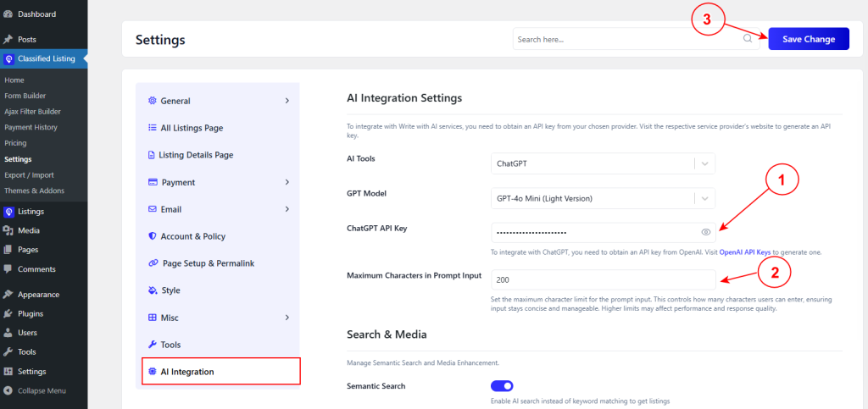The width and height of the screenshot is (868, 409).
Task: Expand the Email settings chevron
Action: (x=287, y=209)
